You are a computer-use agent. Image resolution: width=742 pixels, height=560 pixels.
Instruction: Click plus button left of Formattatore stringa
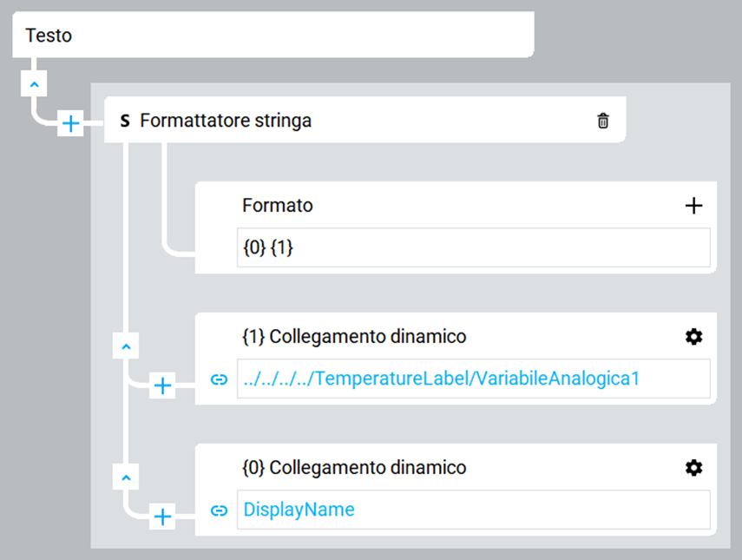(70, 124)
